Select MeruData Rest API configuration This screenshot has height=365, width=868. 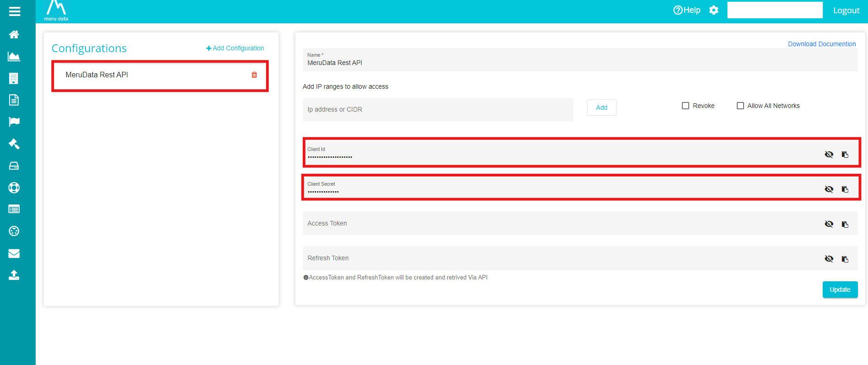pos(160,75)
